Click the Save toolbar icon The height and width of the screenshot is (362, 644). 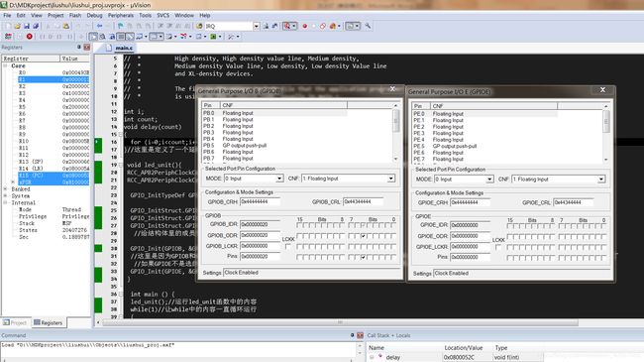(x=27, y=26)
